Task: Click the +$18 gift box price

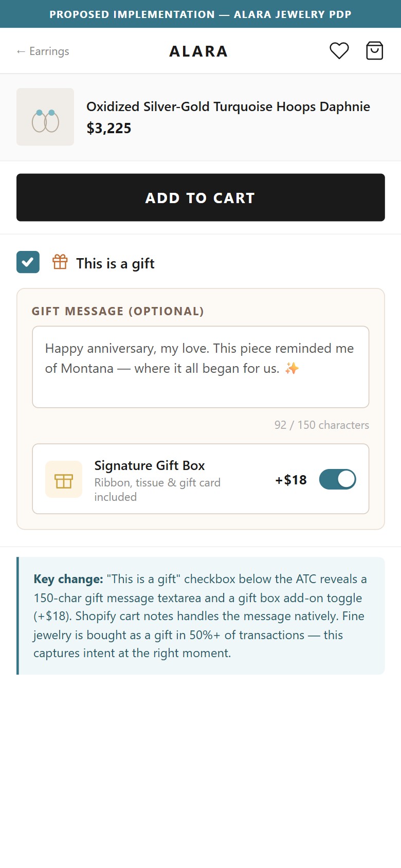Action: pyautogui.click(x=291, y=480)
